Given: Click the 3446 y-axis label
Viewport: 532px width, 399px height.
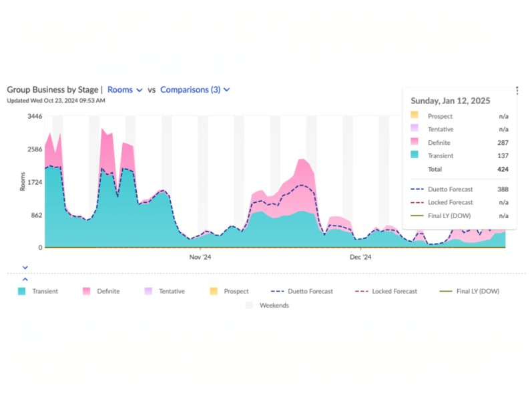Looking at the screenshot, I should (35, 116).
